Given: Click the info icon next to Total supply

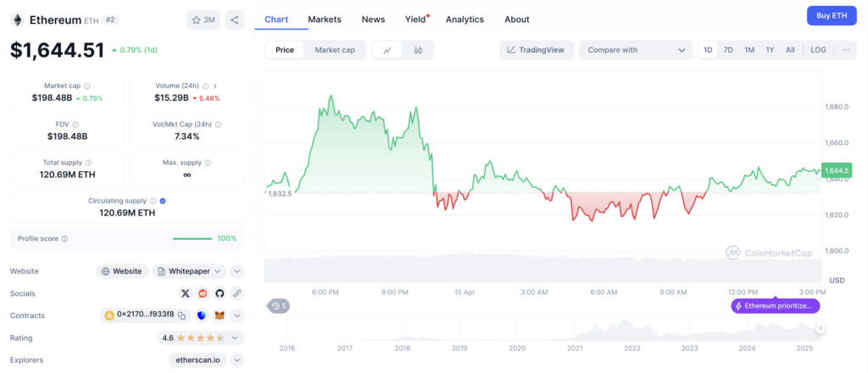Looking at the screenshot, I should (88, 164).
